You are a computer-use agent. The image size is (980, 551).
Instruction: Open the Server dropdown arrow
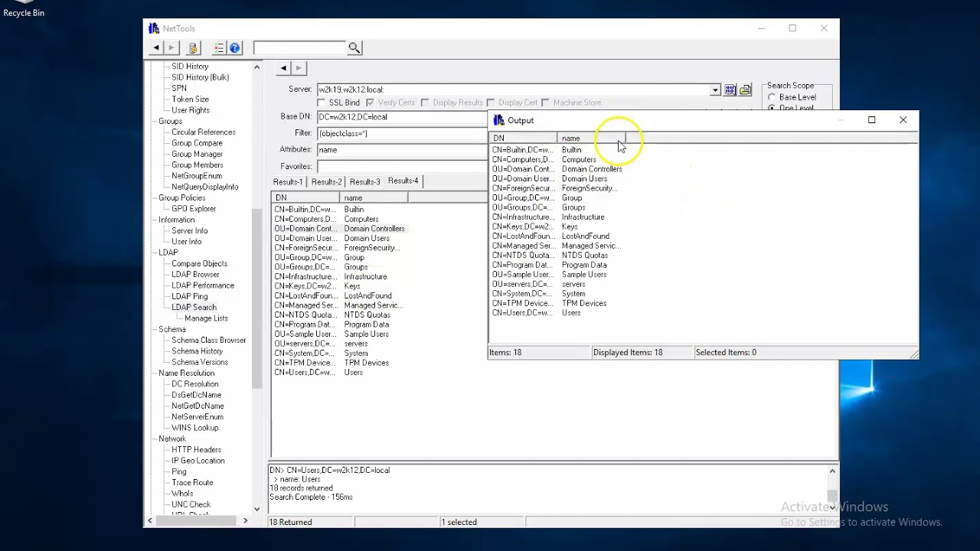[x=714, y=90]
